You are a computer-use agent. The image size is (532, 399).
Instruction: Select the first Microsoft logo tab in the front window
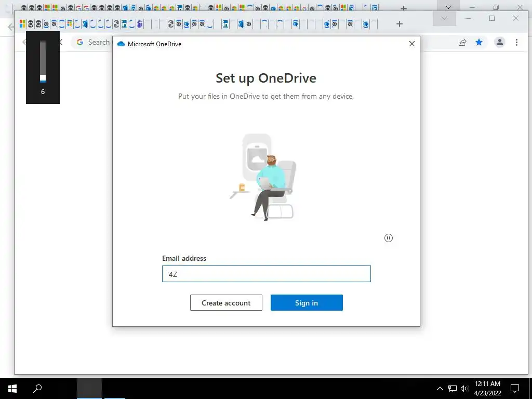pos(23,24)
